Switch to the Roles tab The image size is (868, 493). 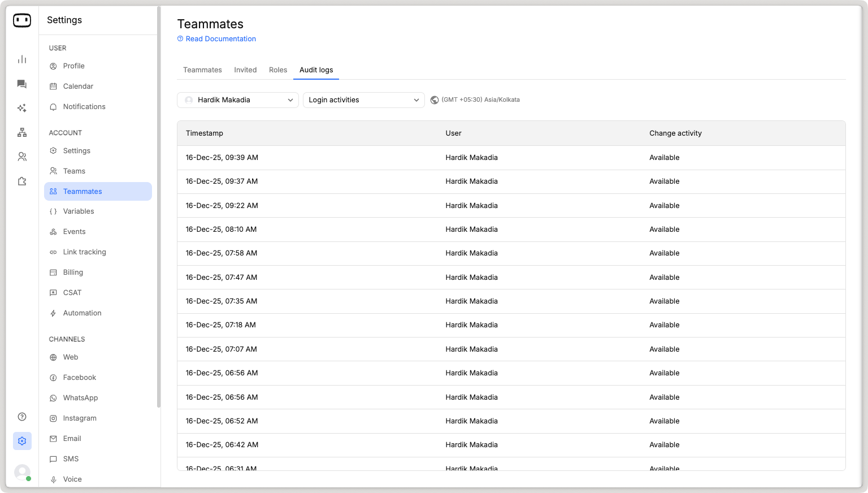(x=278, y=70)
